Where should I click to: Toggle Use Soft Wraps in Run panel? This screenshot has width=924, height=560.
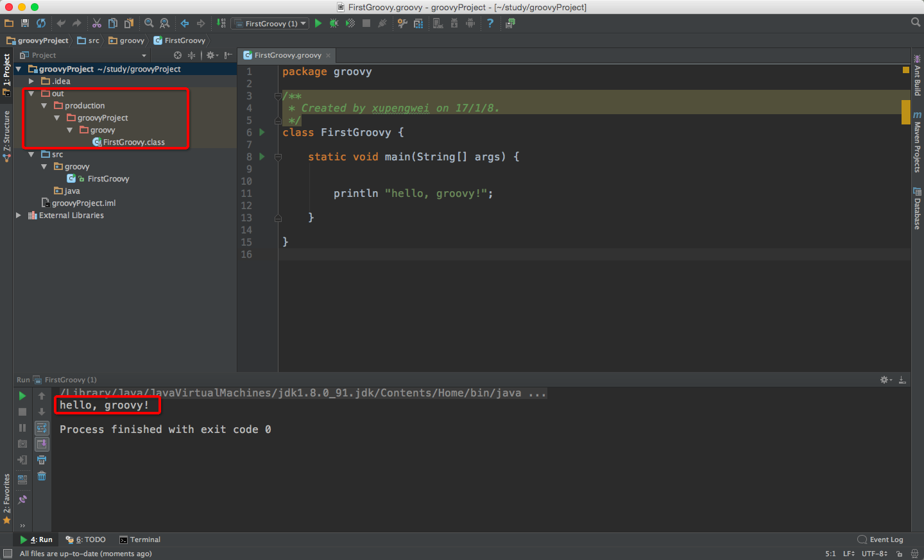click(x=42, y=428)
